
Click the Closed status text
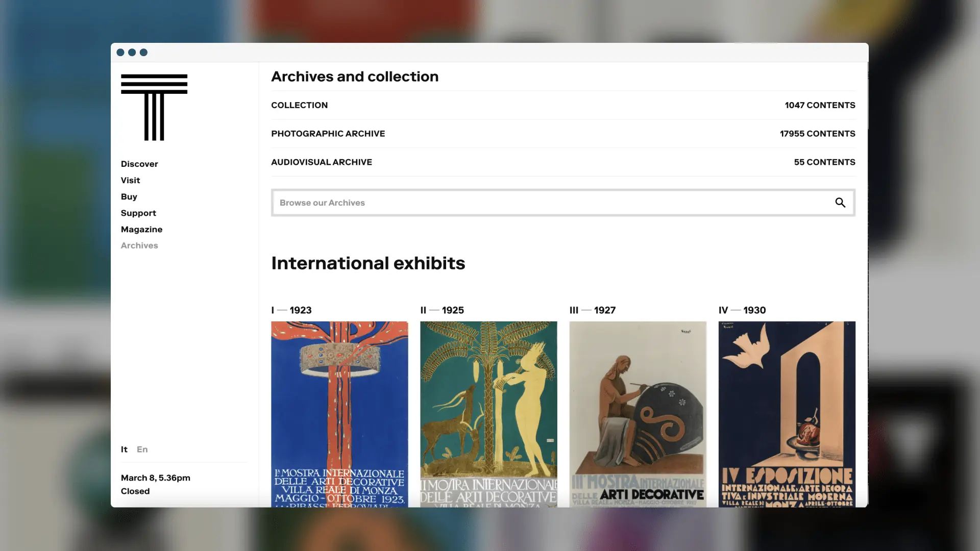pyautogui.click(x=135, y=491)
